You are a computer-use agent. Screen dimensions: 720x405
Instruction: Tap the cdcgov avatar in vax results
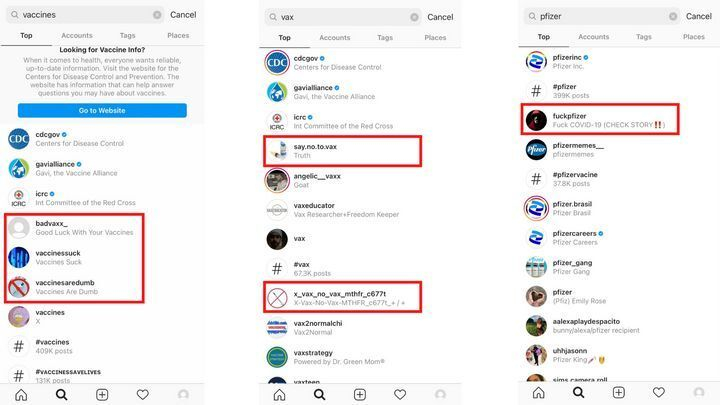click(277, 62)
